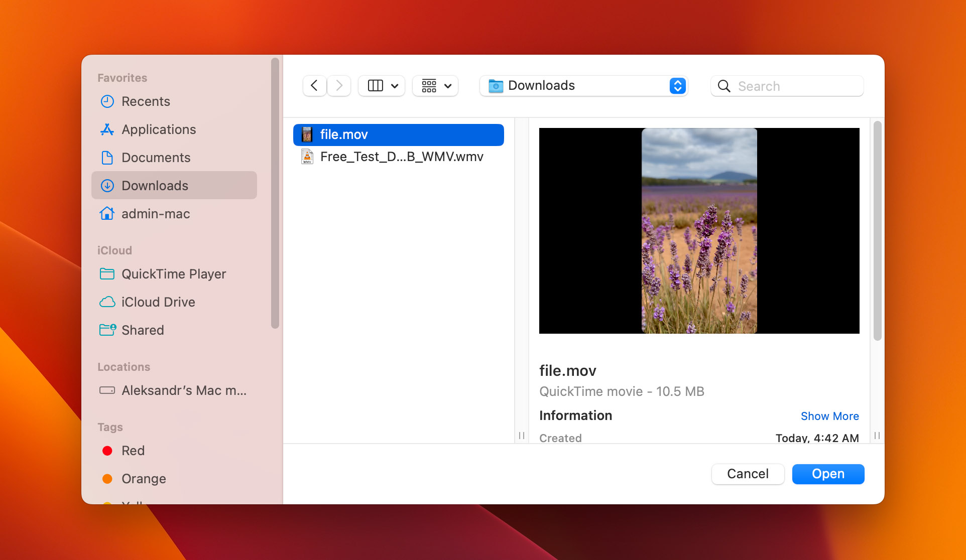Click Show More file information link
Screen dimensions: 966x560
click(830, 416)
